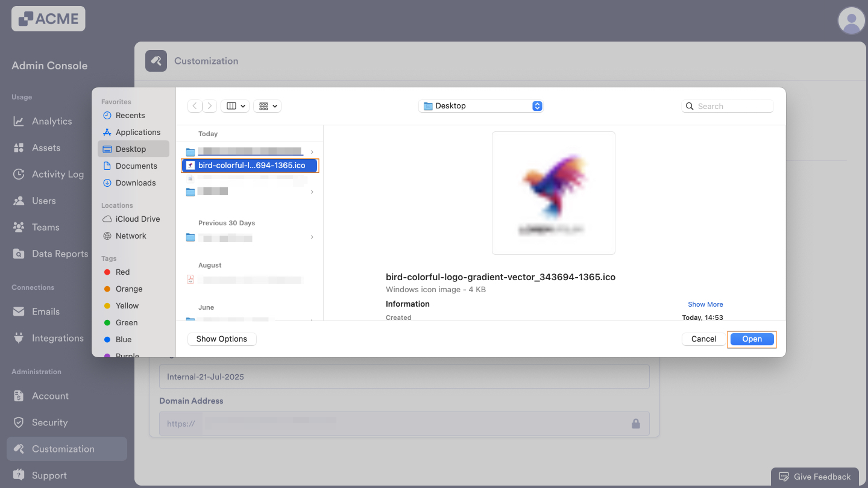Expand the item grouping dropdown
The height and width of the screenshot is (488, 868).
tap(267, 105)
